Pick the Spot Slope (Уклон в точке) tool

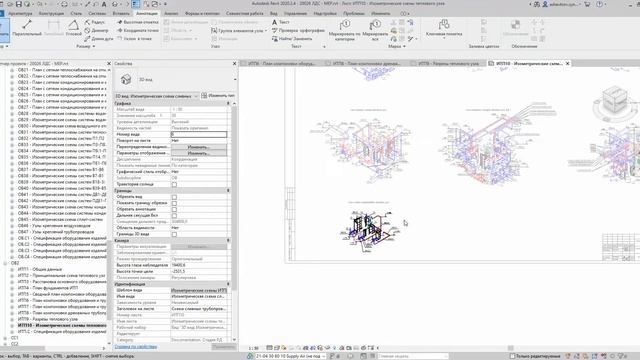click(135, 39)
